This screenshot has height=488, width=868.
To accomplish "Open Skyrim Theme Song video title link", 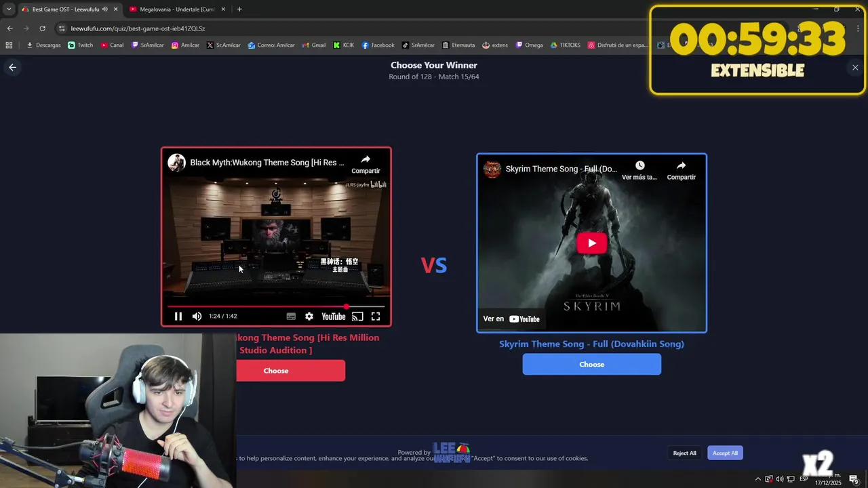I will (561, 169).
